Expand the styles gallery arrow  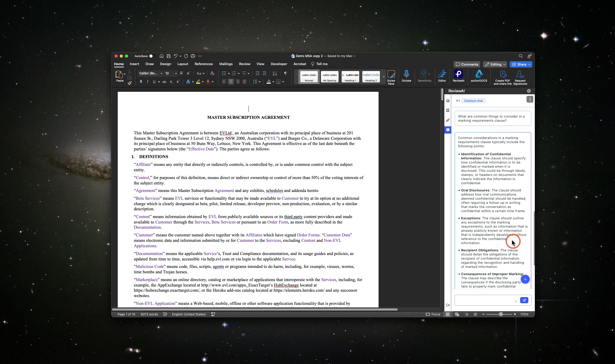384,76
